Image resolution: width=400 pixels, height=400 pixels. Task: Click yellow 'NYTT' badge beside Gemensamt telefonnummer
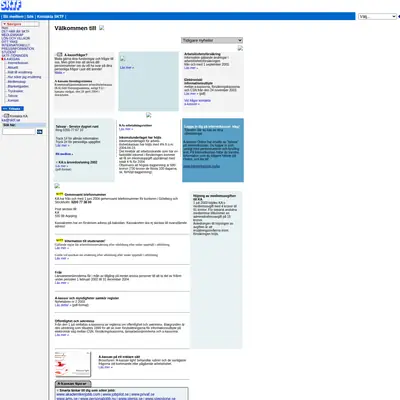(x=59, y=194)
